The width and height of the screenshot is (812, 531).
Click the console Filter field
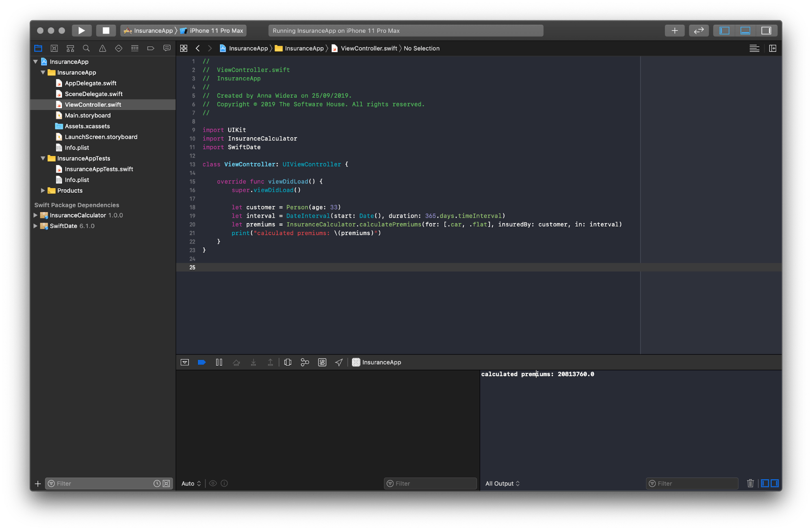coord(695,484)
